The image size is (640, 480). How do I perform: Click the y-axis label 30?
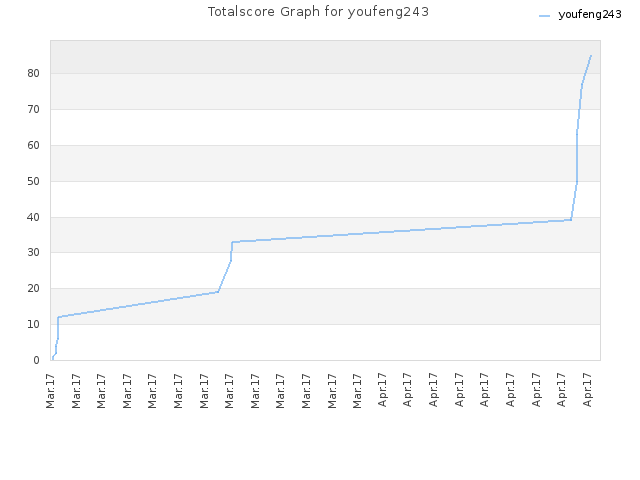tap(33, 253)
